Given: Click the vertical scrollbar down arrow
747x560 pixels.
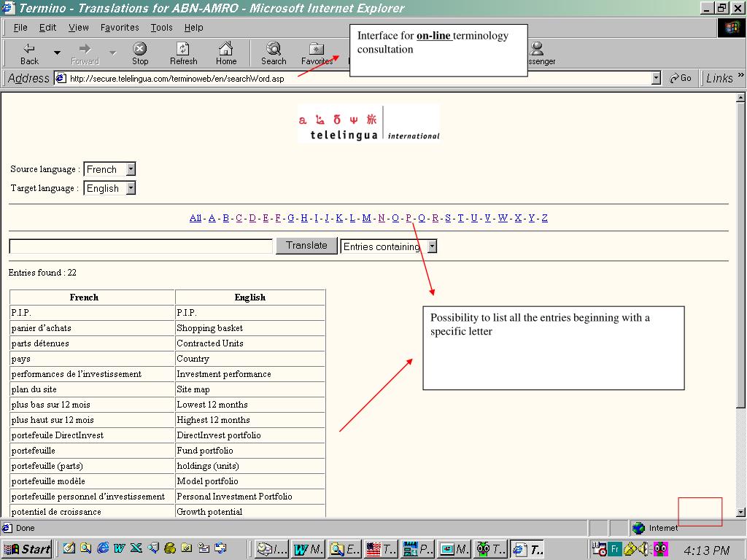Looking at the screenshot, I should 740,513.
